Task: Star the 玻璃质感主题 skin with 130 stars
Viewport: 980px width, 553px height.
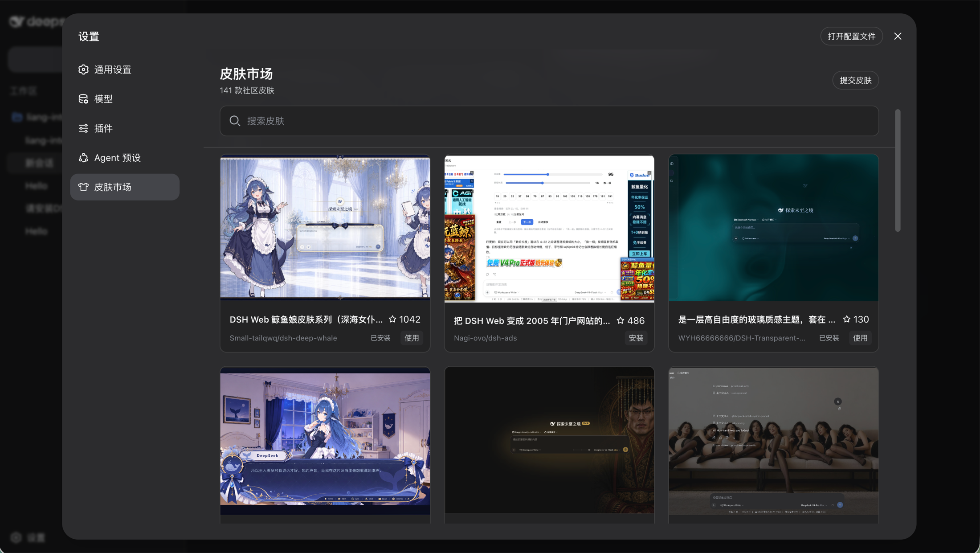Action: click(x=846, y=319)
